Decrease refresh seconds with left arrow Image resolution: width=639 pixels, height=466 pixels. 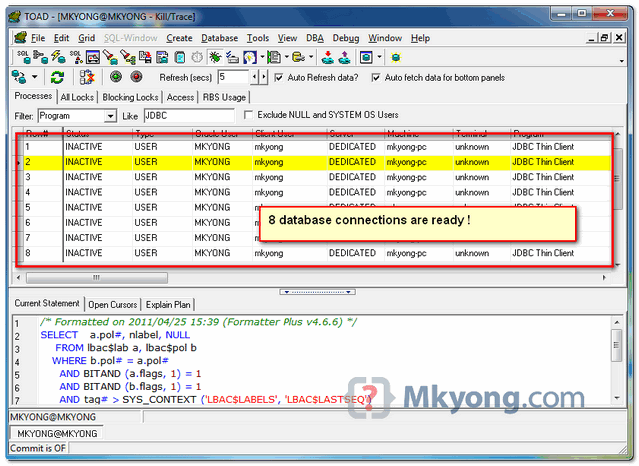click(254, 77)
